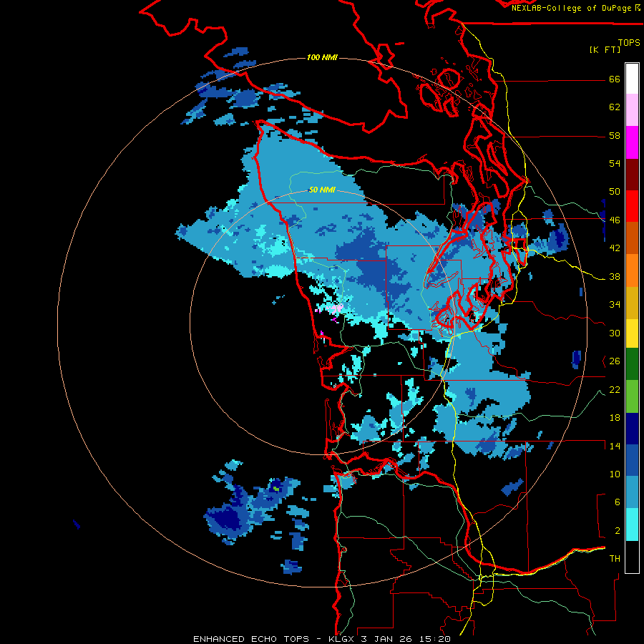The width and height of the screenshot is (644, 644).
Task: Select the bright yellow legend swatch
Action: coord(632,333)
